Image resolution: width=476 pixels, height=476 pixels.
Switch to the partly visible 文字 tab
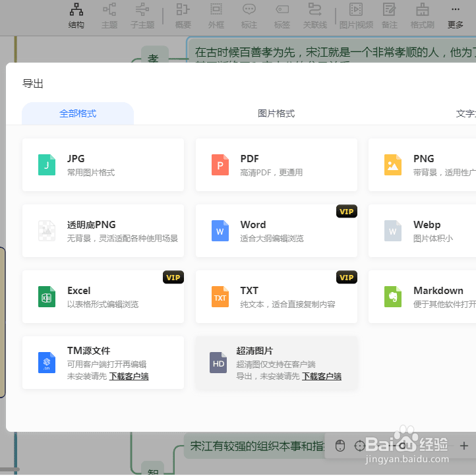click(x=466, y=113)
